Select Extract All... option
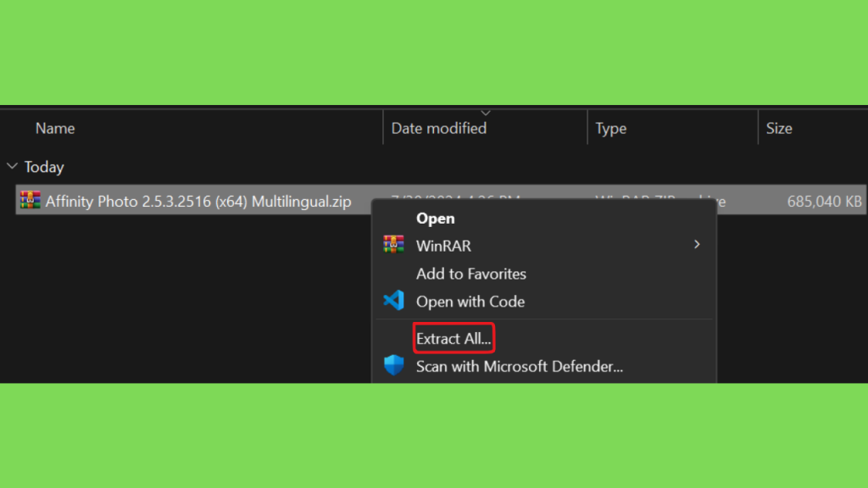This screenshot has height=488, width=868. tap(453, 338)
